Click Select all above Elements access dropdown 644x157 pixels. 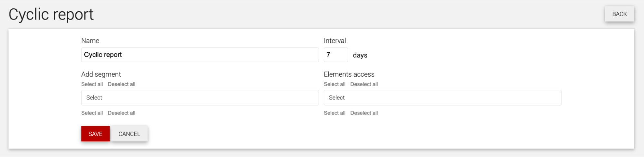pyautogui.click(x=334, y=84)
